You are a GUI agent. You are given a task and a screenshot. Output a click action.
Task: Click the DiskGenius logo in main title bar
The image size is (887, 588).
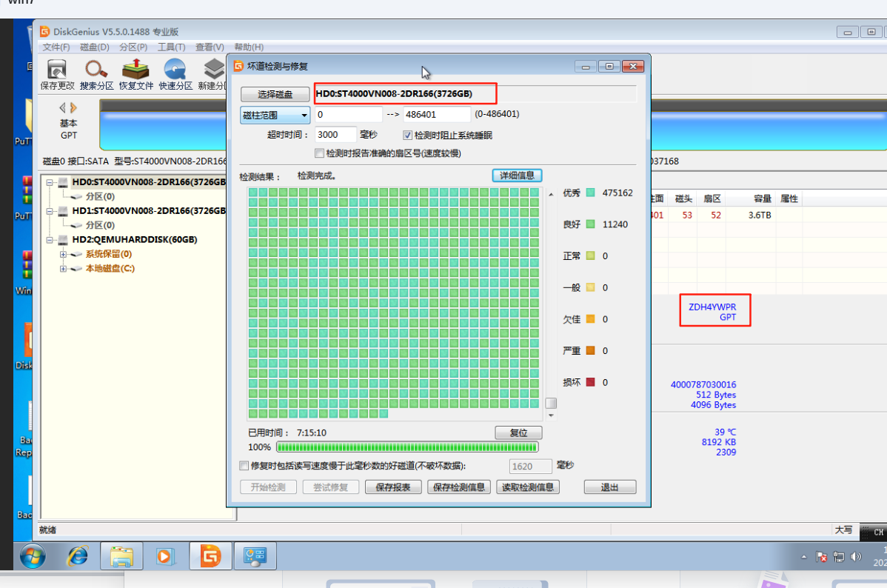(x=44, y=32)
